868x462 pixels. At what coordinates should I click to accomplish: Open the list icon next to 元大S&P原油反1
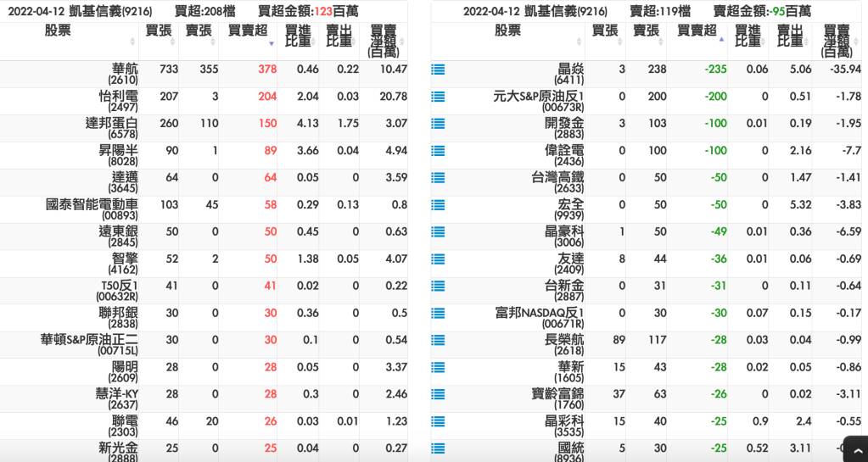pyautogui.click(x=438, y=97)
